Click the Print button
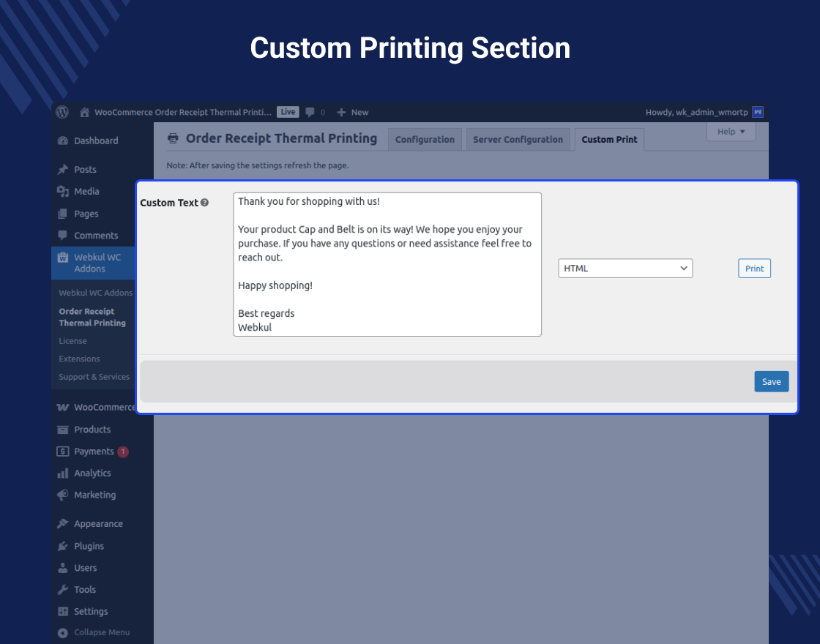Viewport: 820px width, 644px height. [x=754, y=268]
